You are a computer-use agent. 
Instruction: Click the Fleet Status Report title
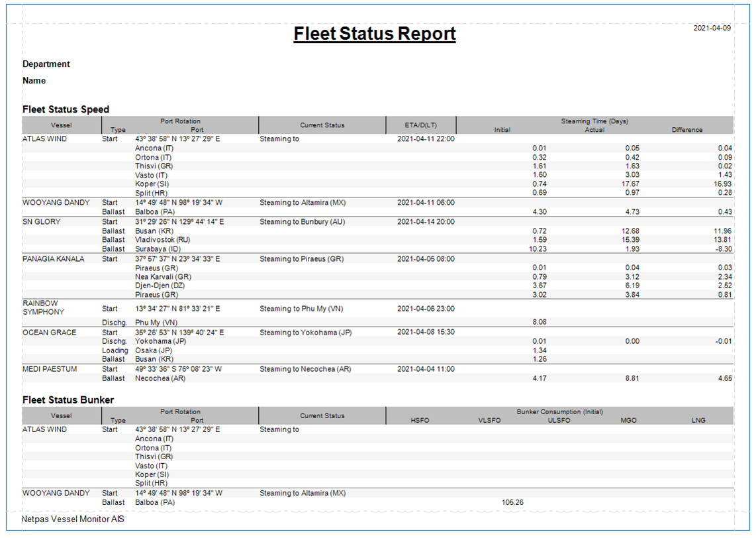[x=375, y=34]
